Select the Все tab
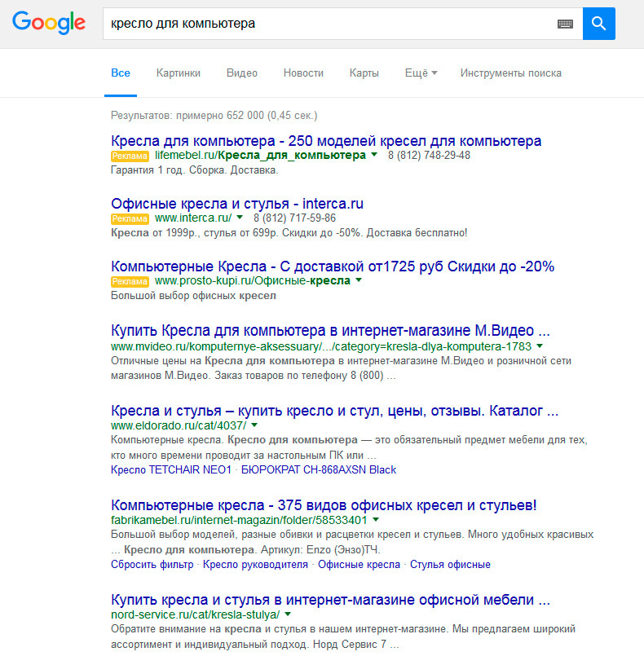 pyautogui.click(x=121, y=73)
